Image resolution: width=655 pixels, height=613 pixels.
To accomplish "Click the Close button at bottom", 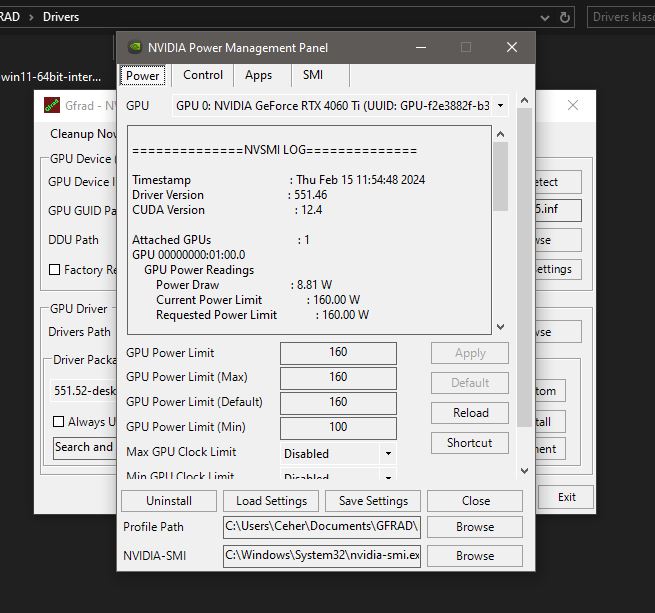I will pos(475,501).
